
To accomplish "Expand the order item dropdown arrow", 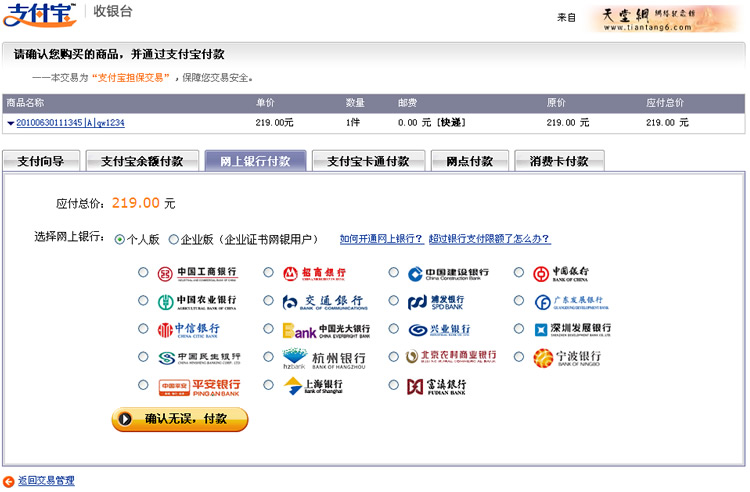I will pos(10,123).
